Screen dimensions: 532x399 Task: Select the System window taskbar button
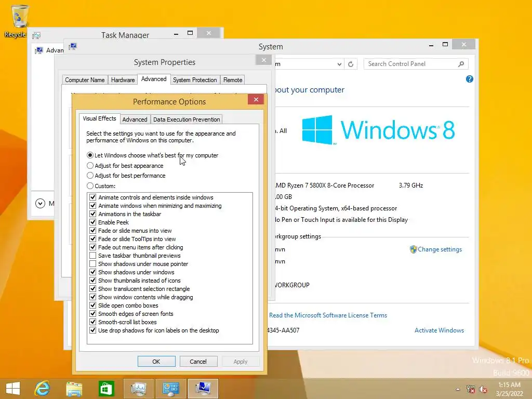click(x=203, y=389)
